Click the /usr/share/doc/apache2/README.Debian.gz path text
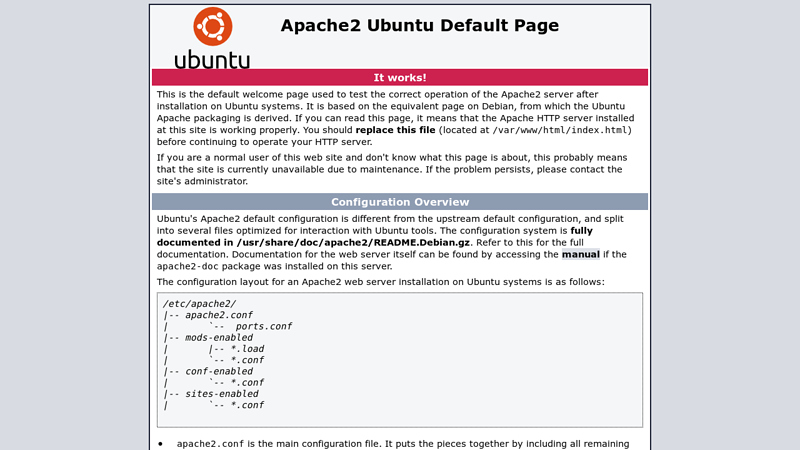This screenshot has width=800, height=450. click(353, 242)
